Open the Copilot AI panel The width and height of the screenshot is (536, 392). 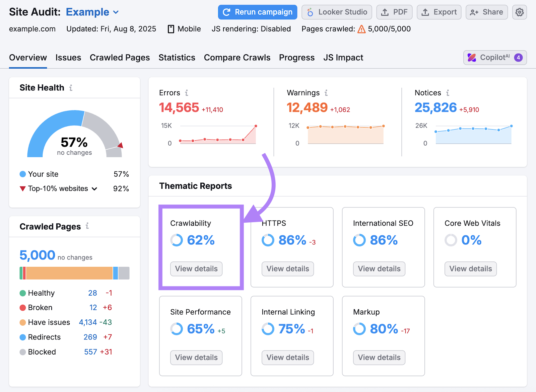495,57
